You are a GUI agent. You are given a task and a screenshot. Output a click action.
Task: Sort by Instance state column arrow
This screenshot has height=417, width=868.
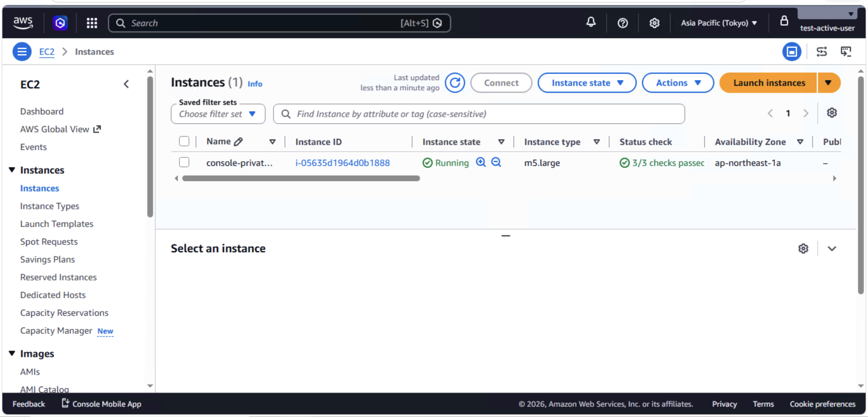tap(501, 142)
